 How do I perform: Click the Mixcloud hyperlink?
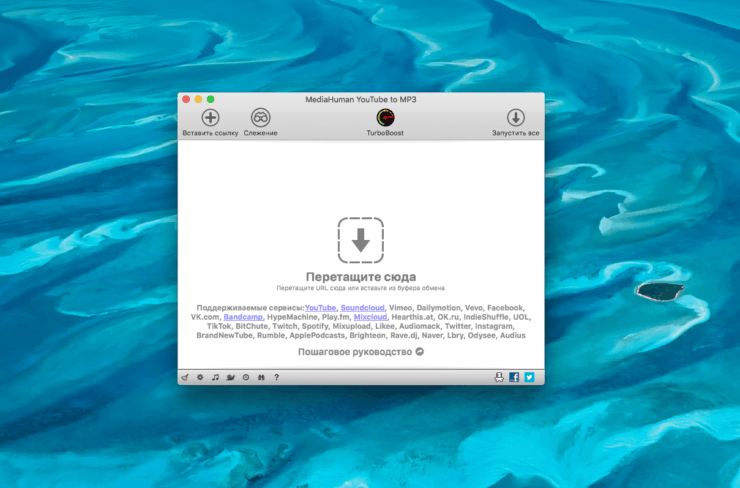tap(372, 317)
